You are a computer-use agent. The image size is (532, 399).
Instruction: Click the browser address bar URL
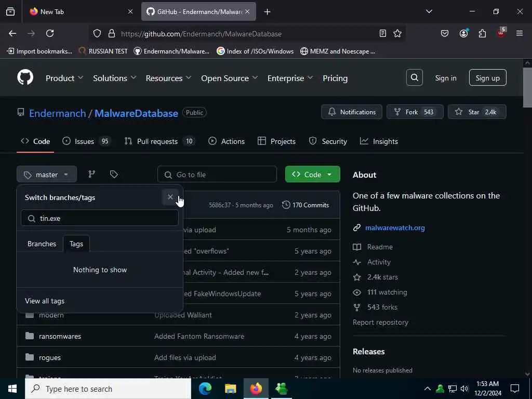coord(201,34)
